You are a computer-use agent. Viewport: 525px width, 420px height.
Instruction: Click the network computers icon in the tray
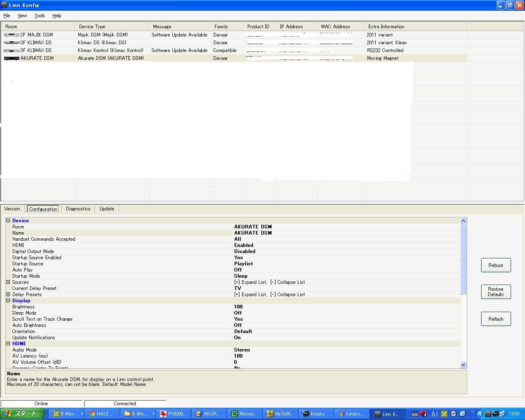tap(502, 414)
